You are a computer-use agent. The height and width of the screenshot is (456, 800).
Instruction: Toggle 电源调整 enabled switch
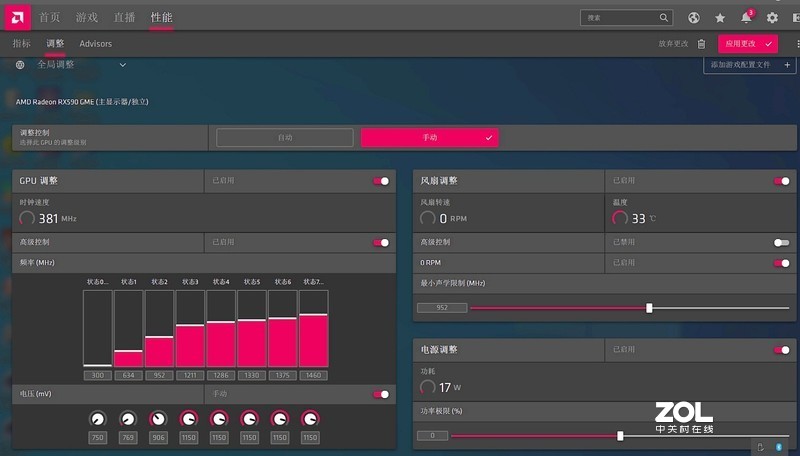(782, 350)
